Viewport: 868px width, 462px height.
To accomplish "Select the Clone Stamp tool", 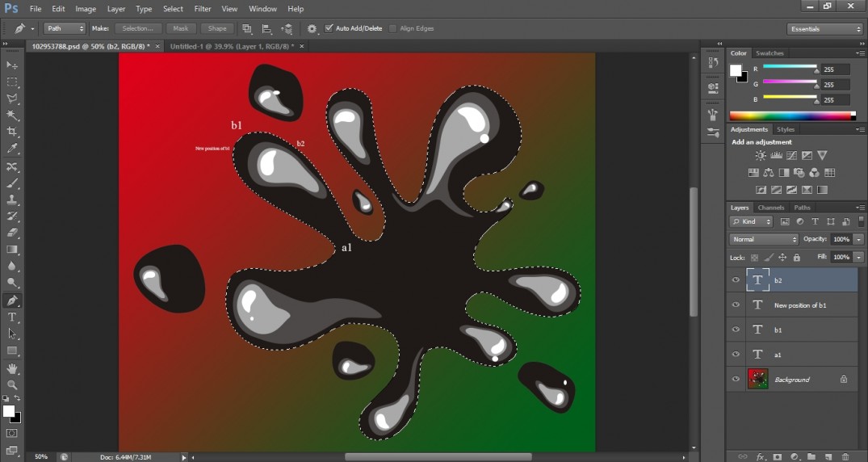I will pyautogui.click(x=12, y=199).
